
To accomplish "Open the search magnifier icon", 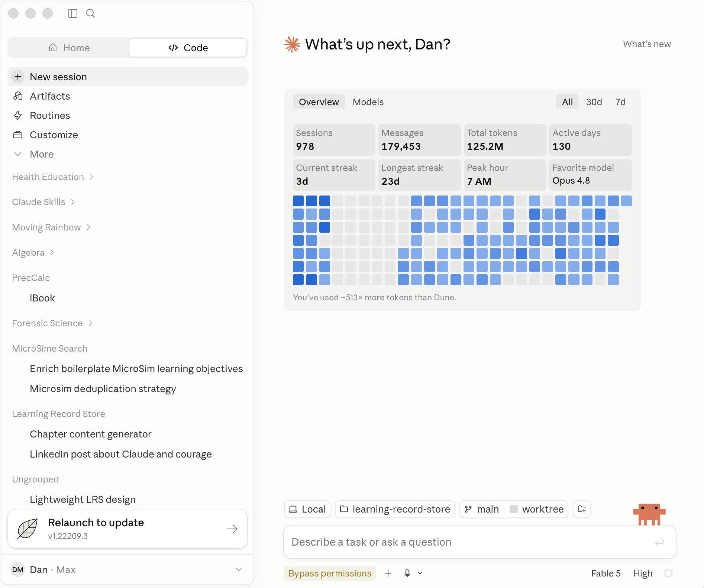I will [91, 14].
